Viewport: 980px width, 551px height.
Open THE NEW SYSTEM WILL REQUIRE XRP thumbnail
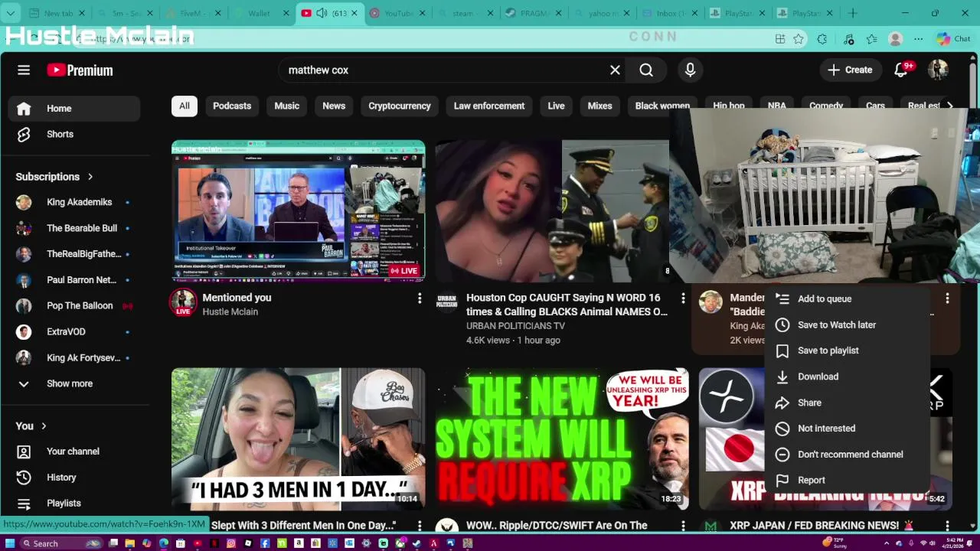point(562,439)
